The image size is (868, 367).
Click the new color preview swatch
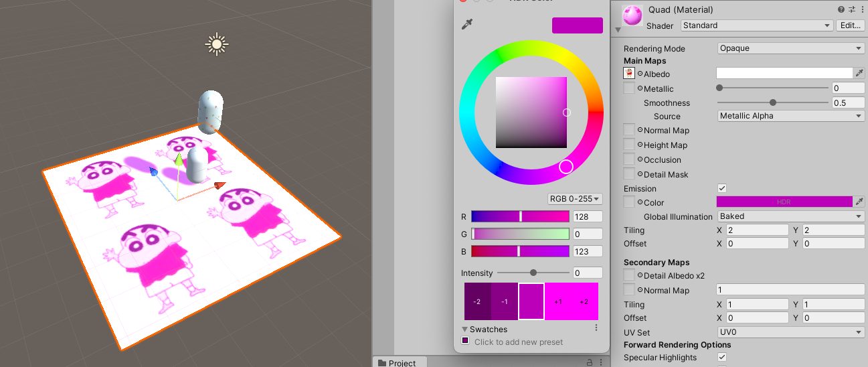coord(578,25)
